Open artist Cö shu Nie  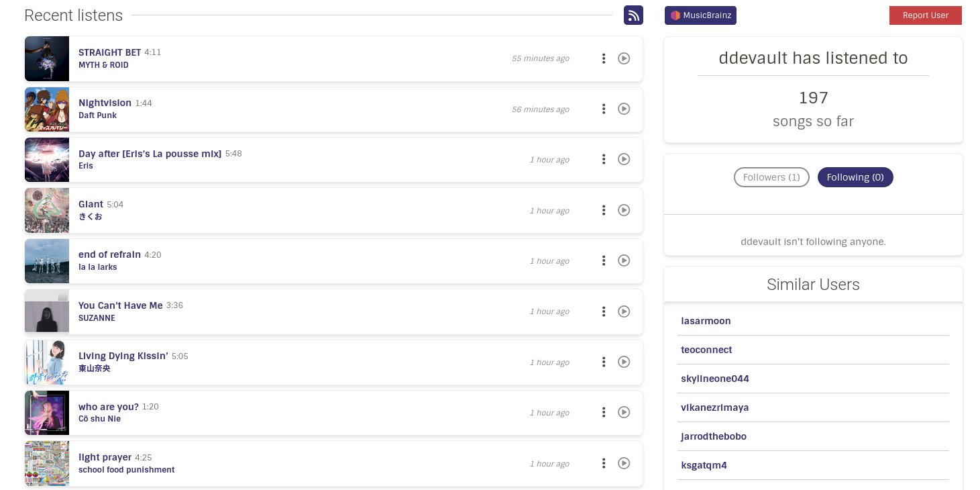pos(100,419)
